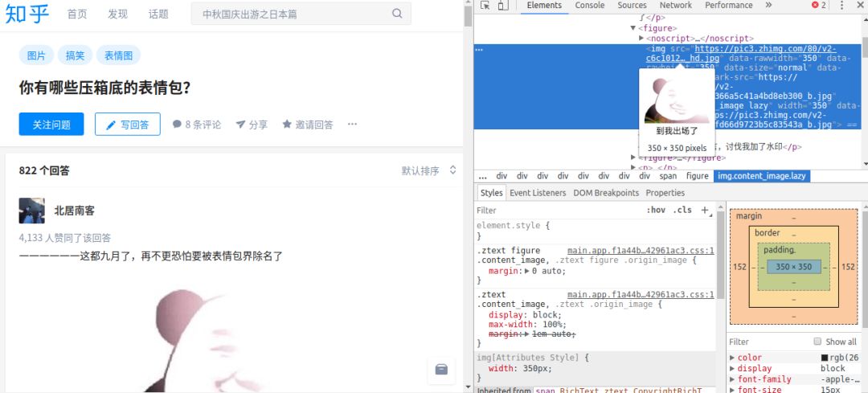Select the figure breadcrumb item
Screen dimensions: 868x393
tap(698, 176)
